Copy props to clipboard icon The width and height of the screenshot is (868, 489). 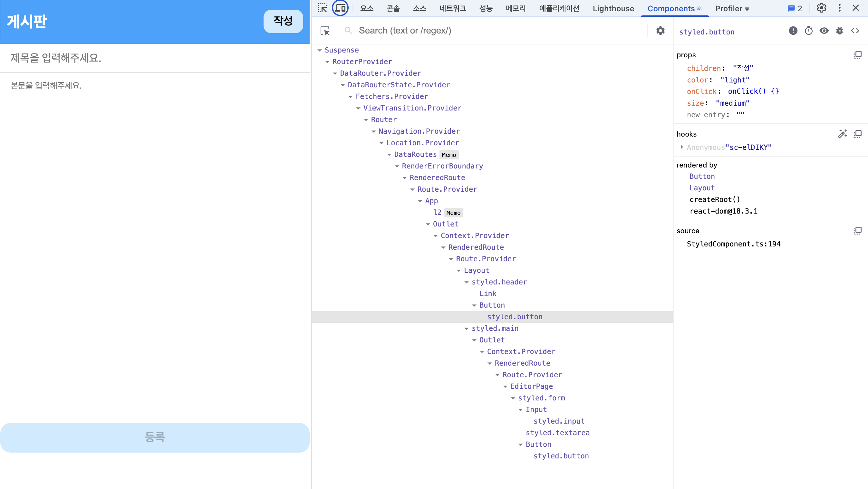858,55
